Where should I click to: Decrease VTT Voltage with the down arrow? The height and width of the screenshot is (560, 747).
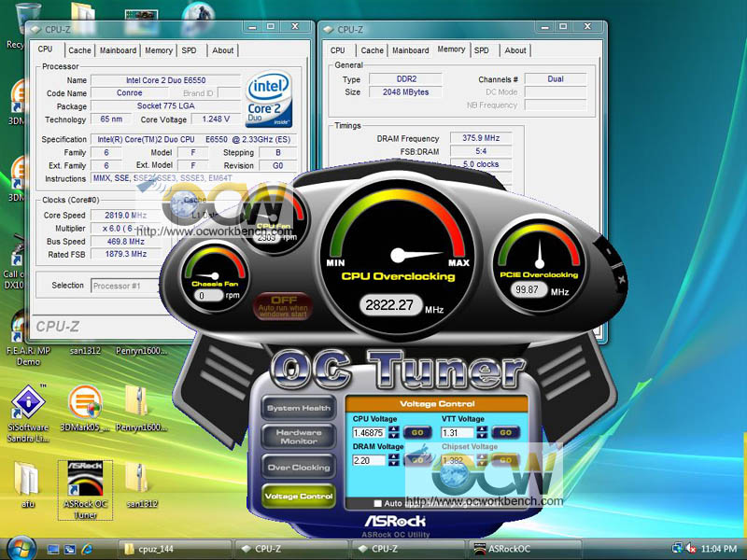pos(482,436)
